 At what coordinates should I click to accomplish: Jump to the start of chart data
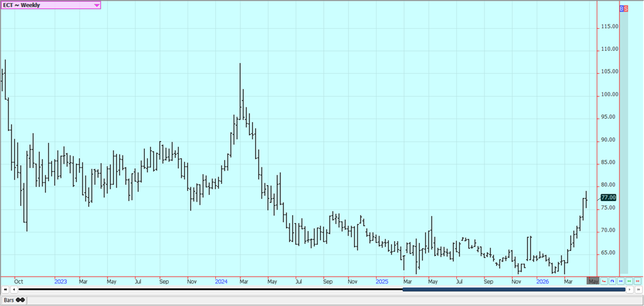coord(6,289)
